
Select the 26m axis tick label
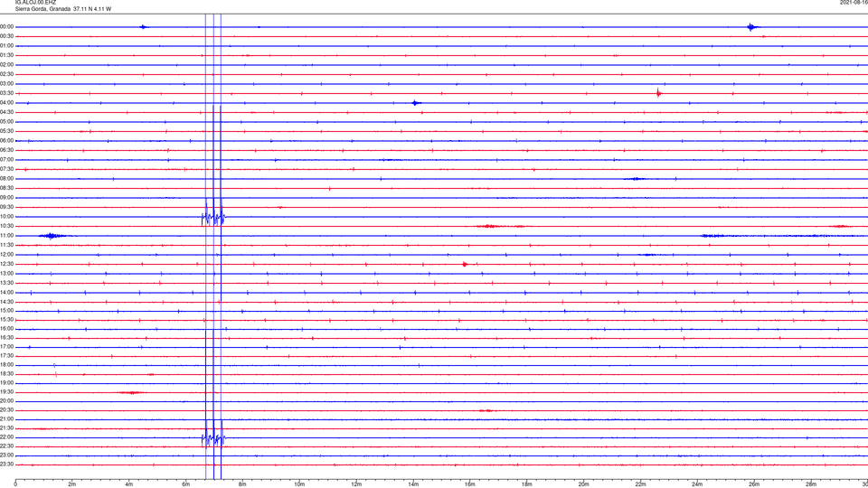click(754, 484)
